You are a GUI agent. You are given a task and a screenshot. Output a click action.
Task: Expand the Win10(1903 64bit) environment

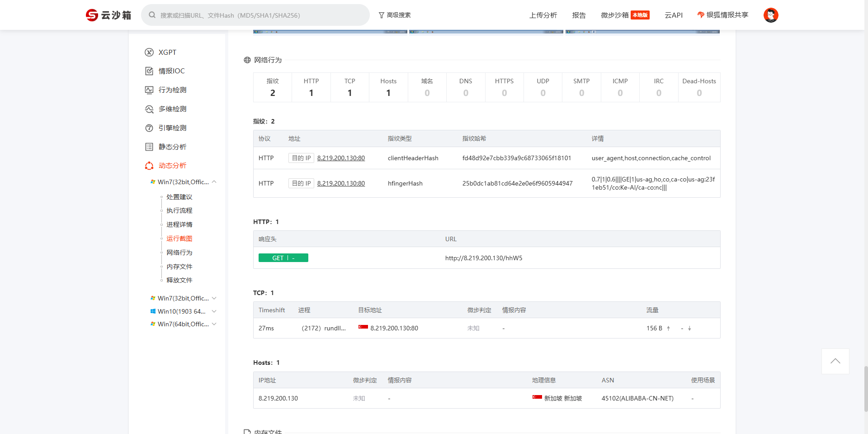pyautogui.click(x=214, y=311)
